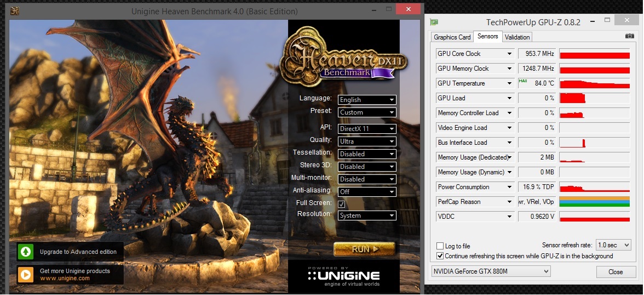The image size is (644, 295).
Task: Open the Video Engine Load menu arrow
Action: coord(510,128)
